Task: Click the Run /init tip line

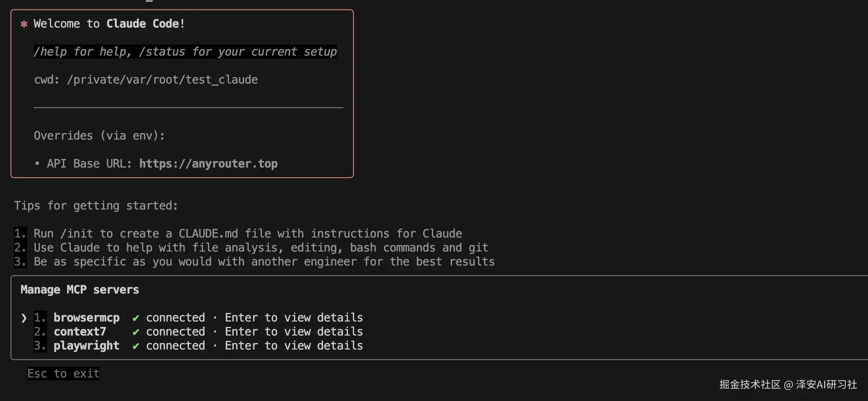Action: click(x=248, y=234)
